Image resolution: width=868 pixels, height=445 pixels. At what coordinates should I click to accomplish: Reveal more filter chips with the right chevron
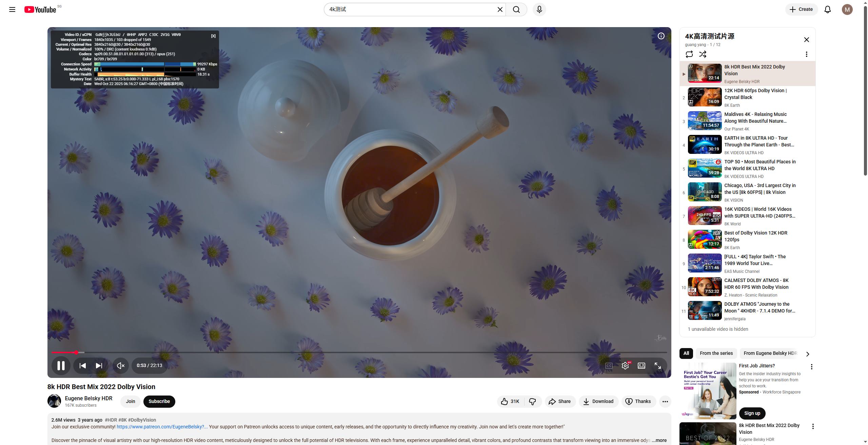[x=808, y=354]
